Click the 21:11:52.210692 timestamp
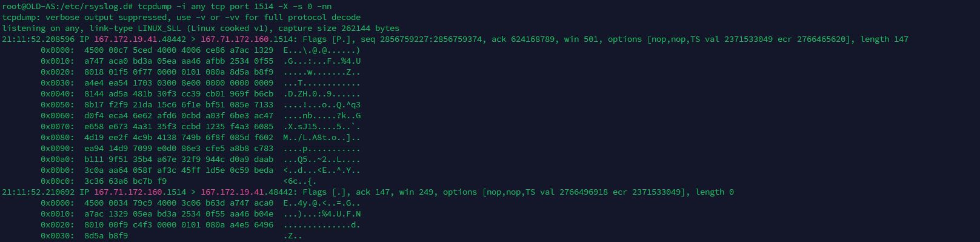 coord(38,192)
